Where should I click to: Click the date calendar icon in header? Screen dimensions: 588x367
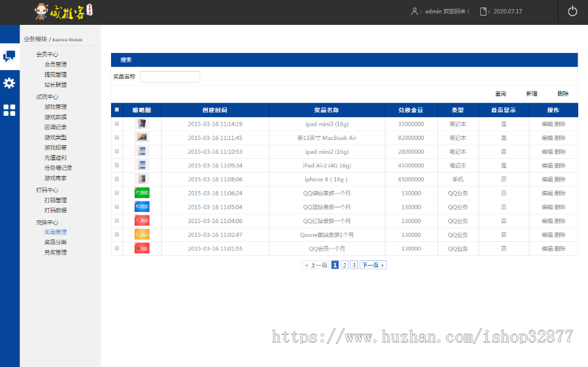point(483,11)
